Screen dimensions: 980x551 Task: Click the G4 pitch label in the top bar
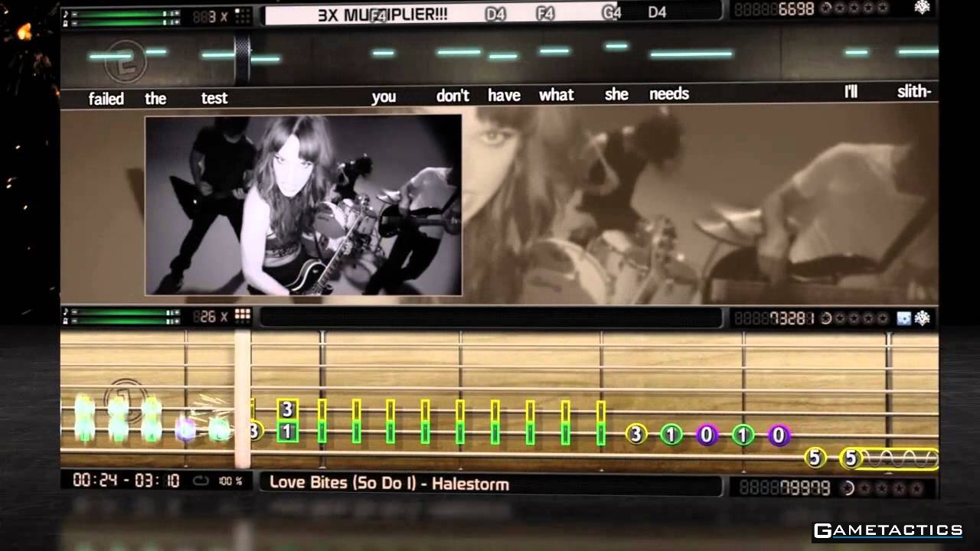point(612,12)
